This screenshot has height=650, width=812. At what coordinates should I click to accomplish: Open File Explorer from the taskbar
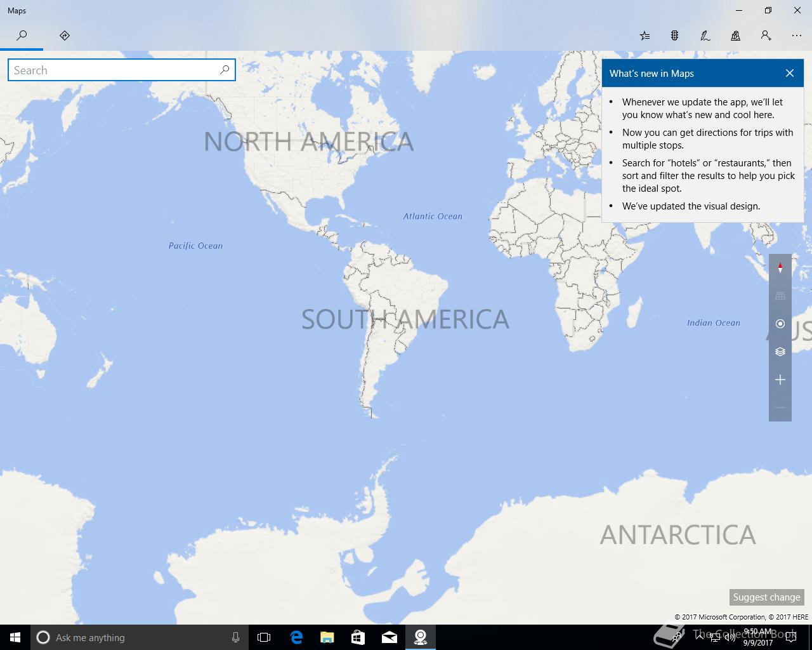(327, 637)
